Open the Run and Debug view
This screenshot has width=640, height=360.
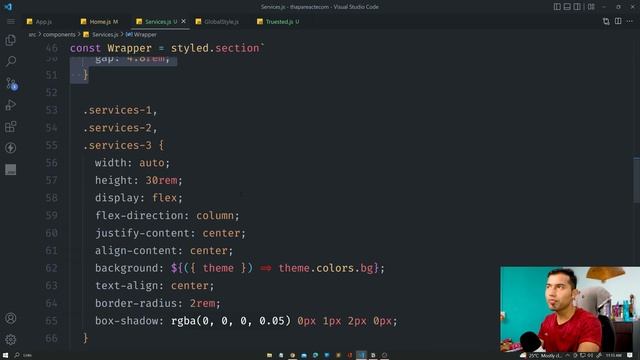[x=11, y=105]
